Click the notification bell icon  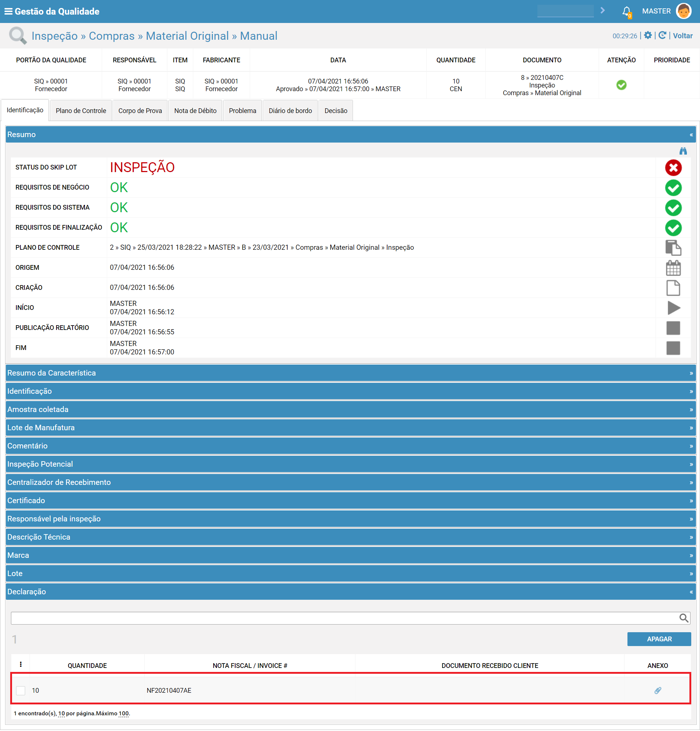(x=626, y=12)
